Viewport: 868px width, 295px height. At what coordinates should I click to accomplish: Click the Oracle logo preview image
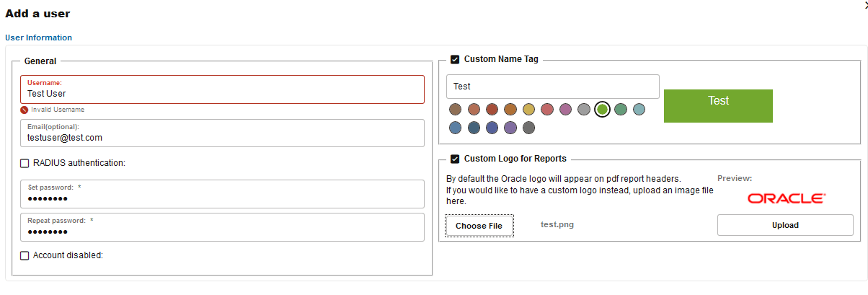pos(786,198)
